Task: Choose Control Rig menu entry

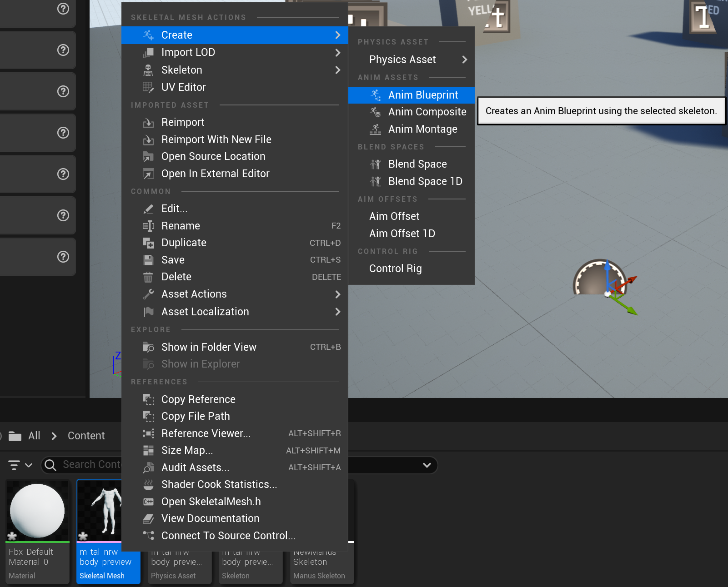Action: click(395, 269)
